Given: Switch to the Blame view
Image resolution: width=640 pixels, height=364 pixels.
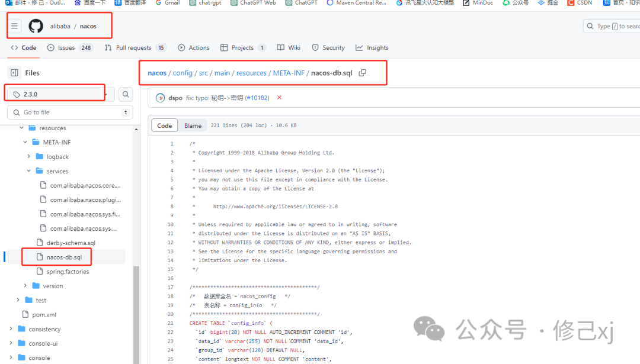Looking at the screenshot, I should [x=193, y=125].
